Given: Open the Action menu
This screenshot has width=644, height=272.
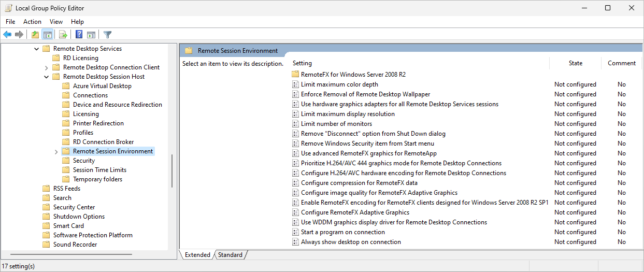Looking at the screenshot, I should pos(32,22).
